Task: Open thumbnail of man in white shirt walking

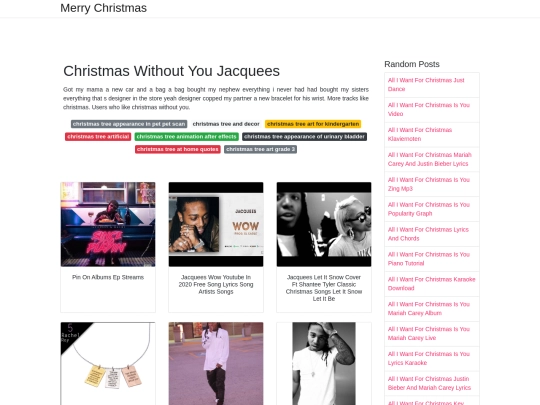Action: pyautogui.click(x=216, y=364)
